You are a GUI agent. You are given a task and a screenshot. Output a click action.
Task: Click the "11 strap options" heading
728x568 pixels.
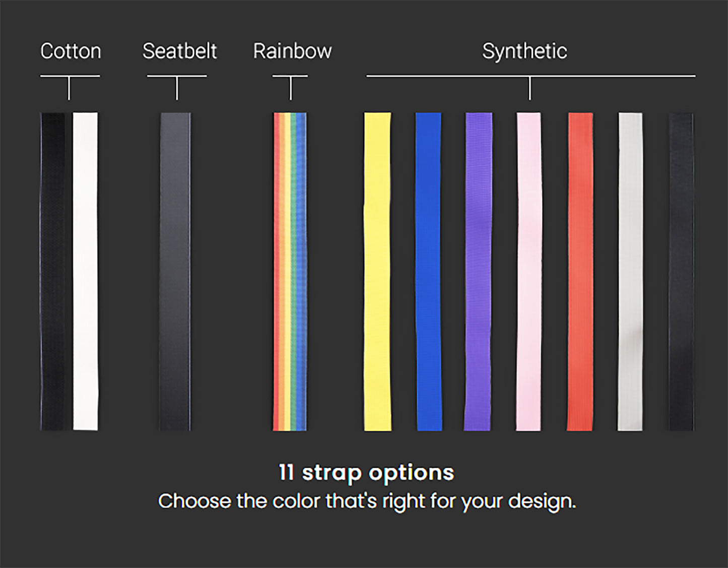click(366, 473)
